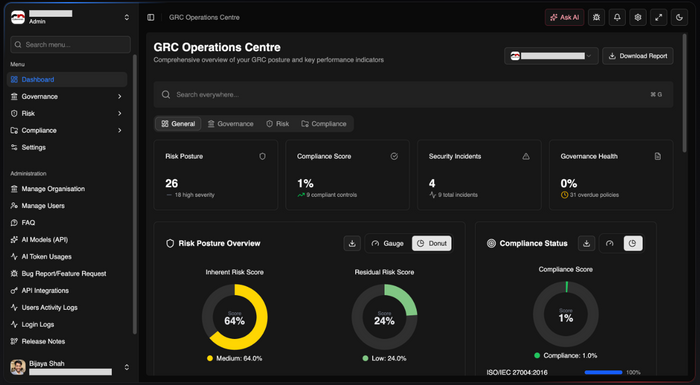Open the settings gear icon in header
Image resolution: width=700 pixels, height=385 pixels.
coord(638,17)
